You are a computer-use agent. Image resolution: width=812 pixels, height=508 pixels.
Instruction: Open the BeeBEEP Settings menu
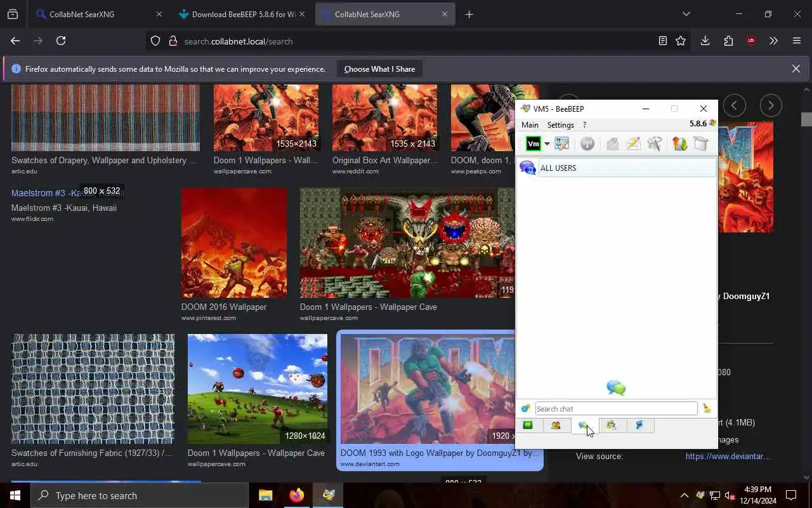[x=561, y=125]
